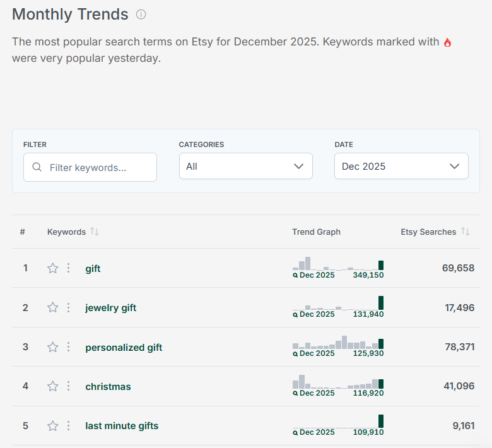Click the Etsy Searches column header

pos(428,232)
